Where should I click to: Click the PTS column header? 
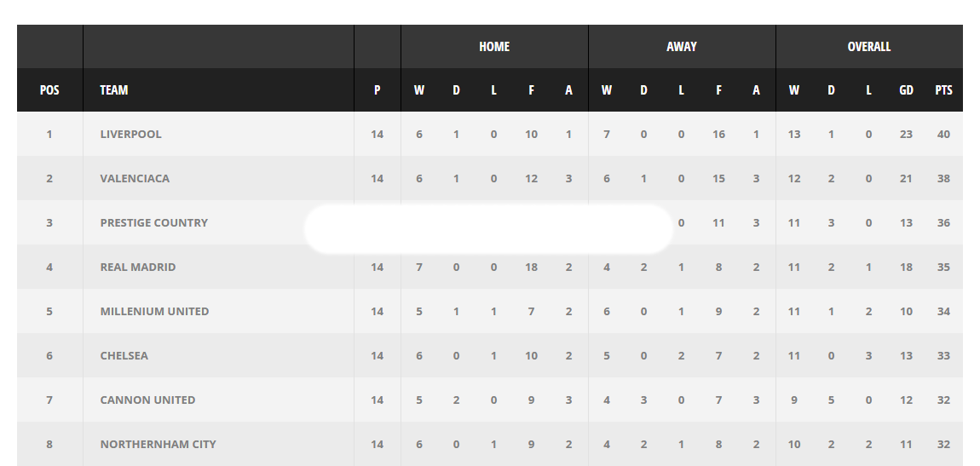click(943, 89)
